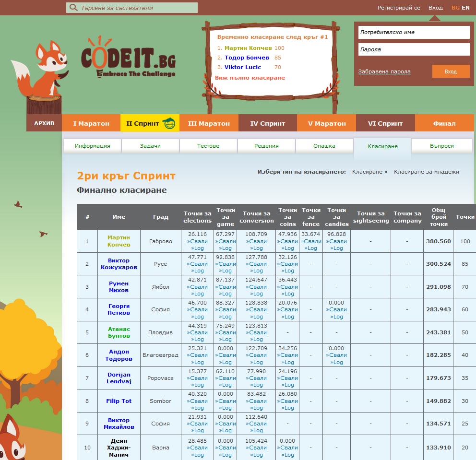Open Румен Михов's conversion Log

coord(256,294)
